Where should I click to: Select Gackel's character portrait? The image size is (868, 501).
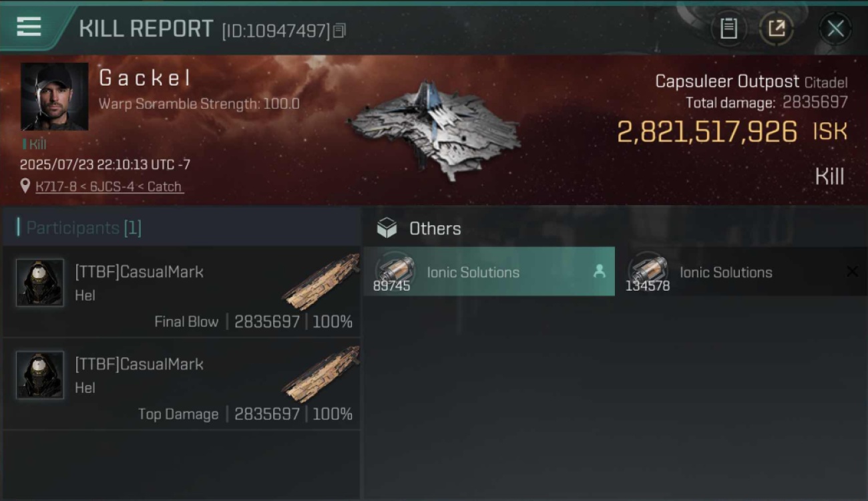[x=54, y=96]
